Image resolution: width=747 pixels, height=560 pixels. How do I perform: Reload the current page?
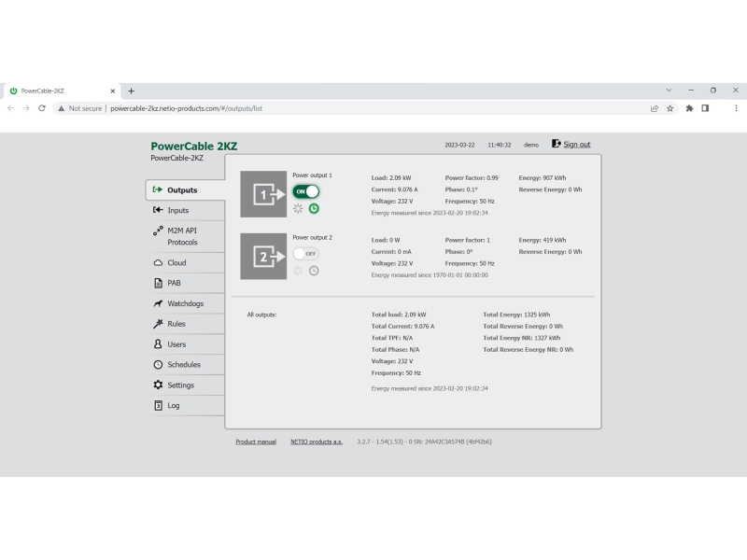click(x=42, y=108)
